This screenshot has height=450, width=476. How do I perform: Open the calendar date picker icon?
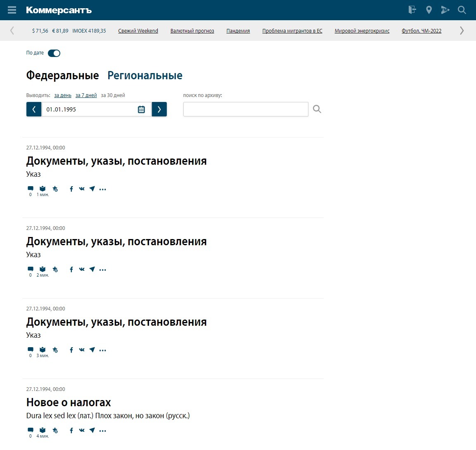pyautogui.click(x=141, y=109)
